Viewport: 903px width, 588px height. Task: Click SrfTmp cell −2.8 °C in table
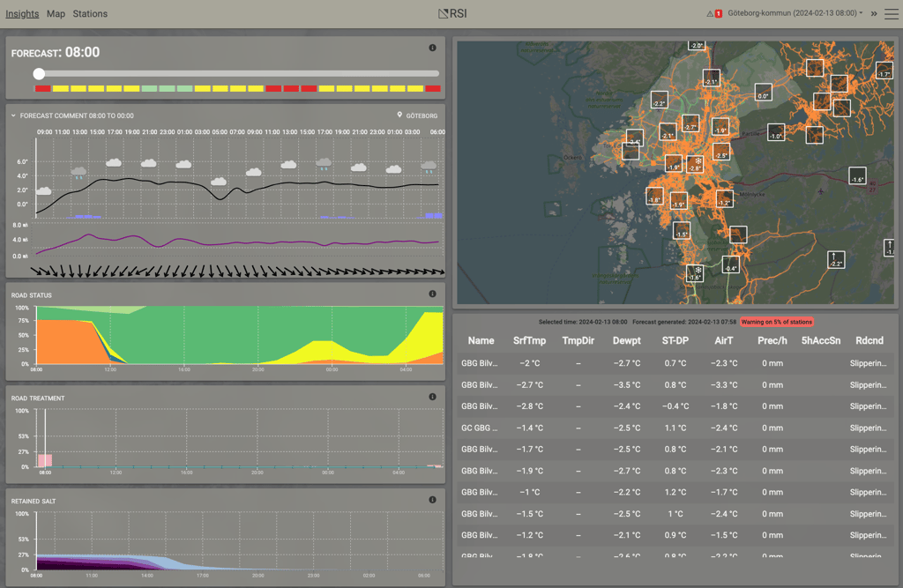point(529,406)
